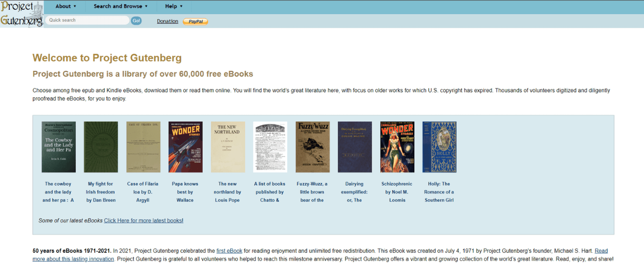Open My fight for Irish freedom cover

point(101,147)
